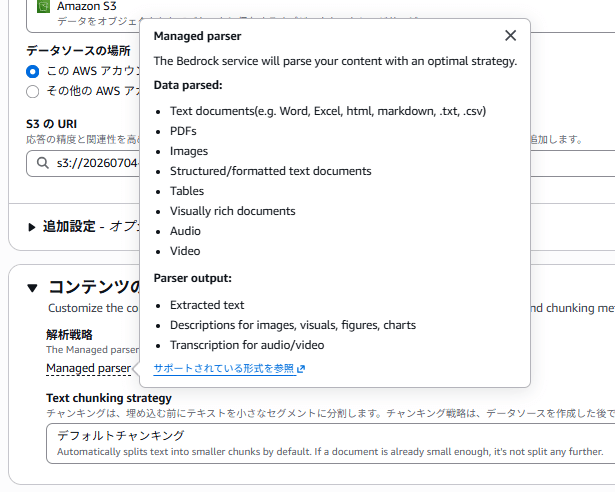Click the Tables list item

[187, 191]
